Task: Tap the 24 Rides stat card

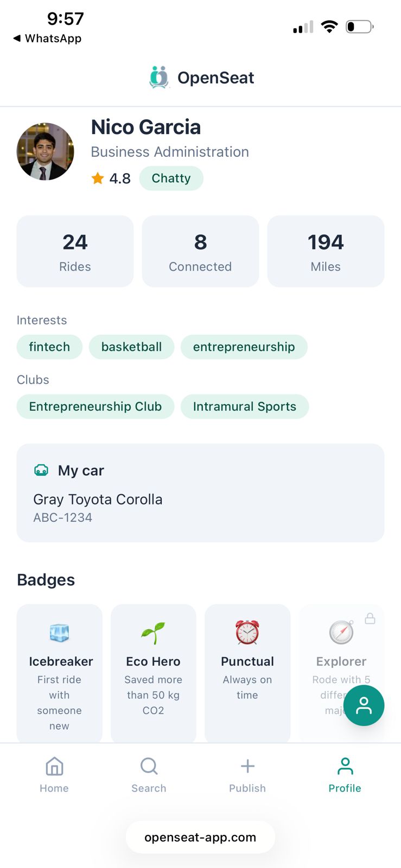Action: (x=75, y=251)
